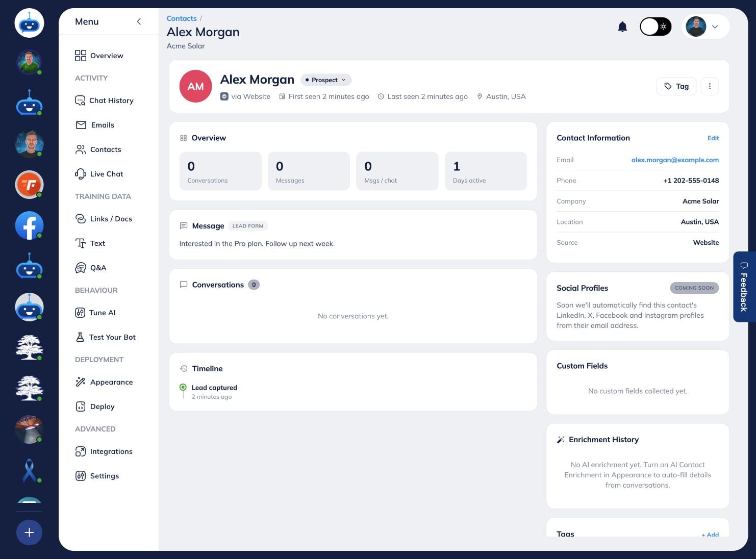Click the Lead captured timeline marker
This screenshot has height=559, width=756.
click(183, 388)
